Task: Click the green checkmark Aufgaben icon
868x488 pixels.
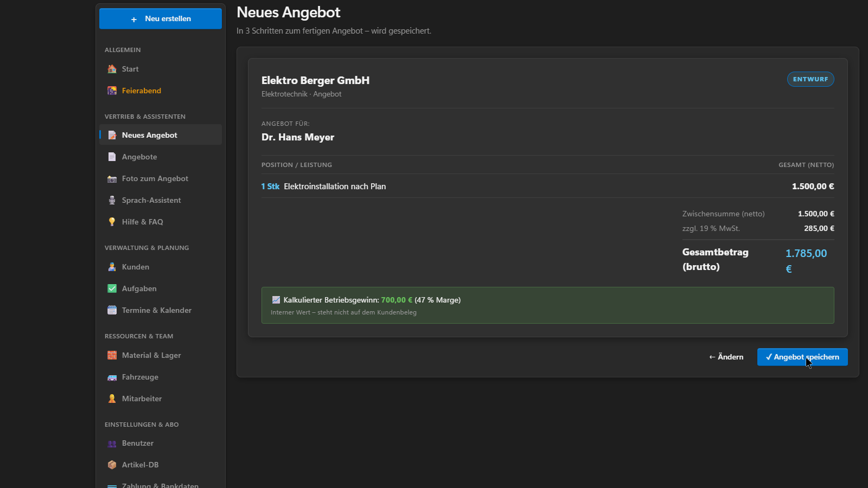Action: tap(112, 288)
